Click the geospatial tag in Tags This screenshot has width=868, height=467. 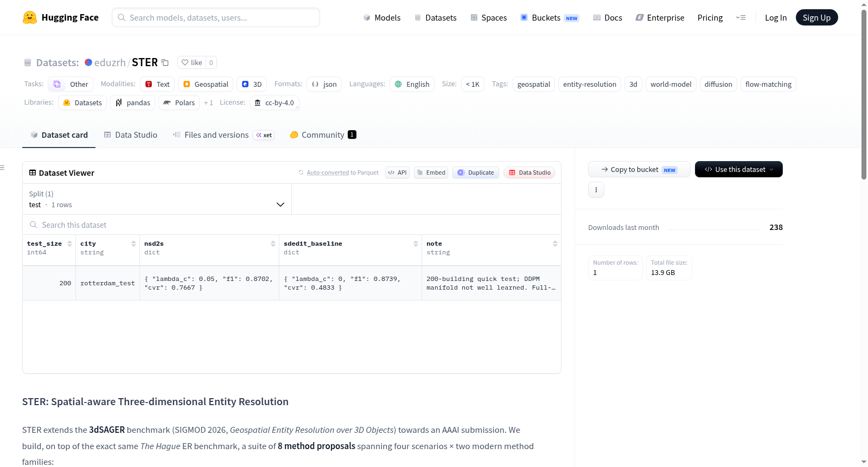(534, 84)
